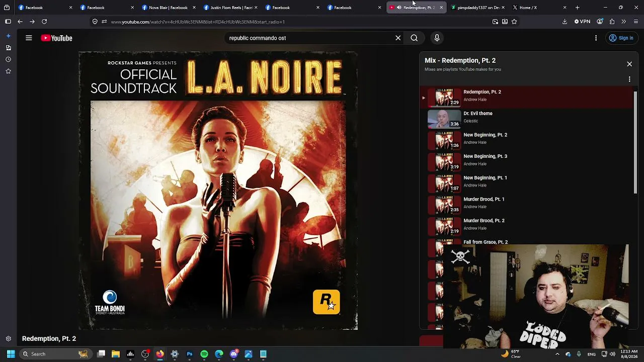Image resolution: width=644 pixels, height=362 pixels.
Task: Select the Redemption, Pt. 2 YouTube tab
Action: 416,8
